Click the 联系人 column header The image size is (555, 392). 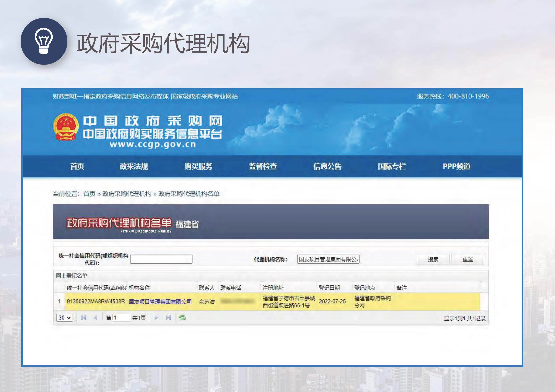(x=207, y=288)
